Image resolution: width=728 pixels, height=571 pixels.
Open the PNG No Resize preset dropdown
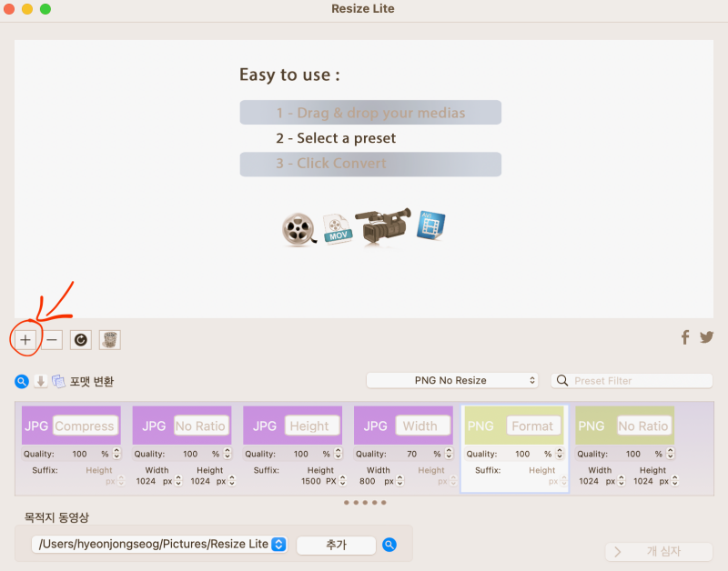452,380
